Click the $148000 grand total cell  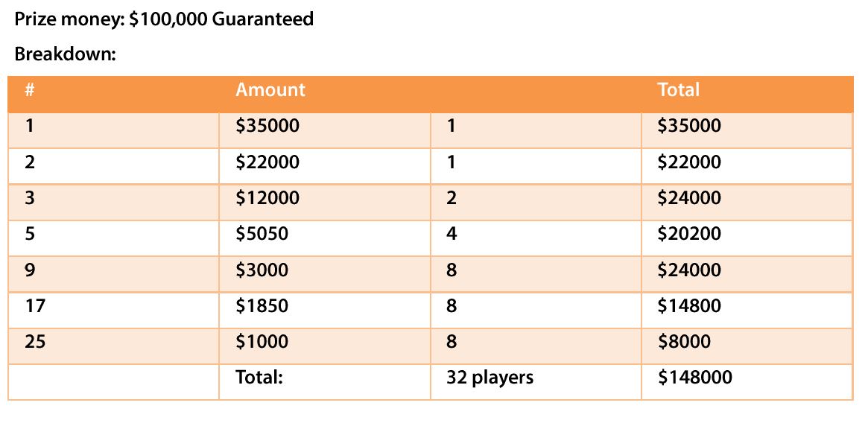click(694, 378)
